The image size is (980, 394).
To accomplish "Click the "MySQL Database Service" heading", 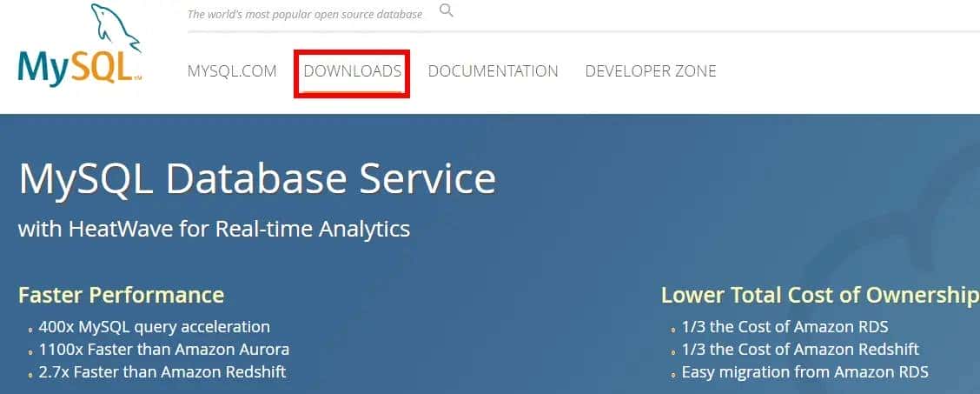I will pos(257,178).
